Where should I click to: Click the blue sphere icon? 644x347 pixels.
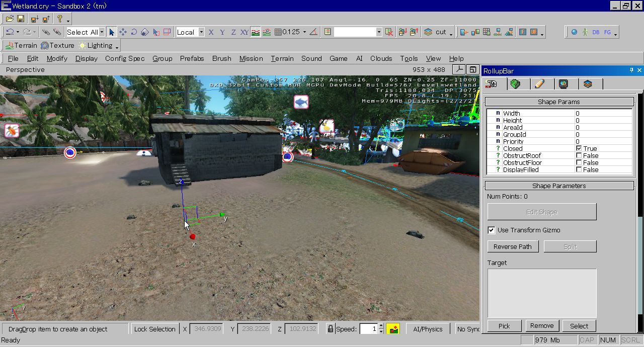click(574, 32)
